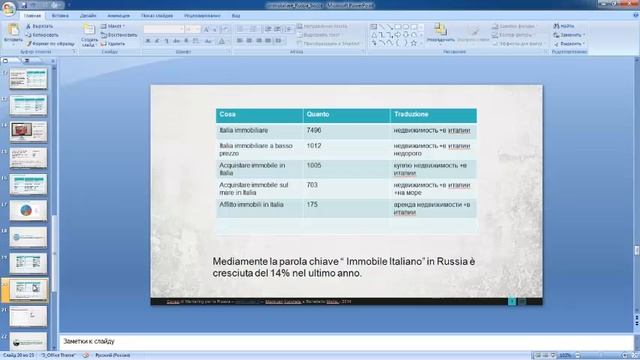Image resolution: width=640 pixels, height=360 pixels.
Task: Click the Numbering list icon
Action: (253, 29)
